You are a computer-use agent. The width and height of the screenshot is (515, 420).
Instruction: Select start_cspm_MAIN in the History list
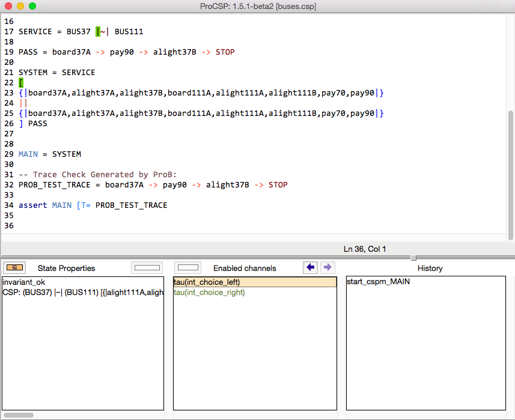coord(378,282)
